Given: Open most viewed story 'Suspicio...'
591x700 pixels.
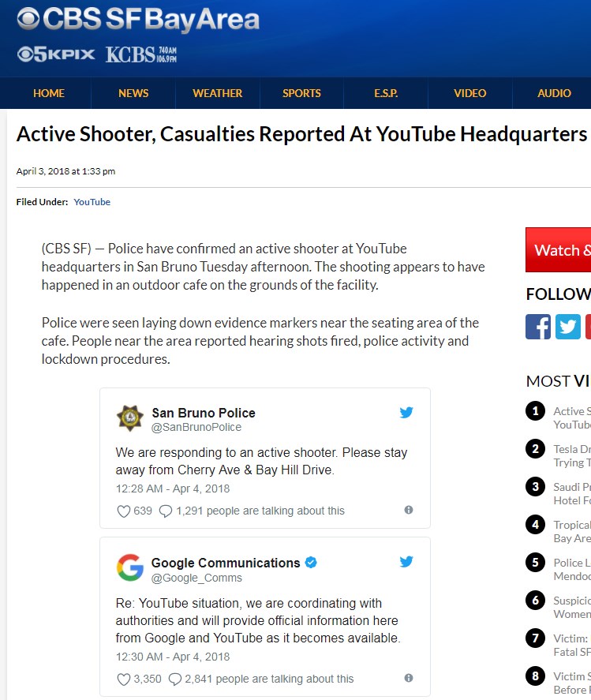Looking at the screenshot, I should point(572,607).
